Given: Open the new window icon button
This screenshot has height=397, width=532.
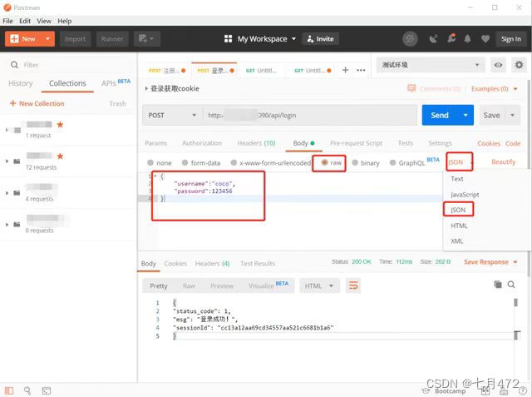Looking at the screenshot, I should 146,39.
